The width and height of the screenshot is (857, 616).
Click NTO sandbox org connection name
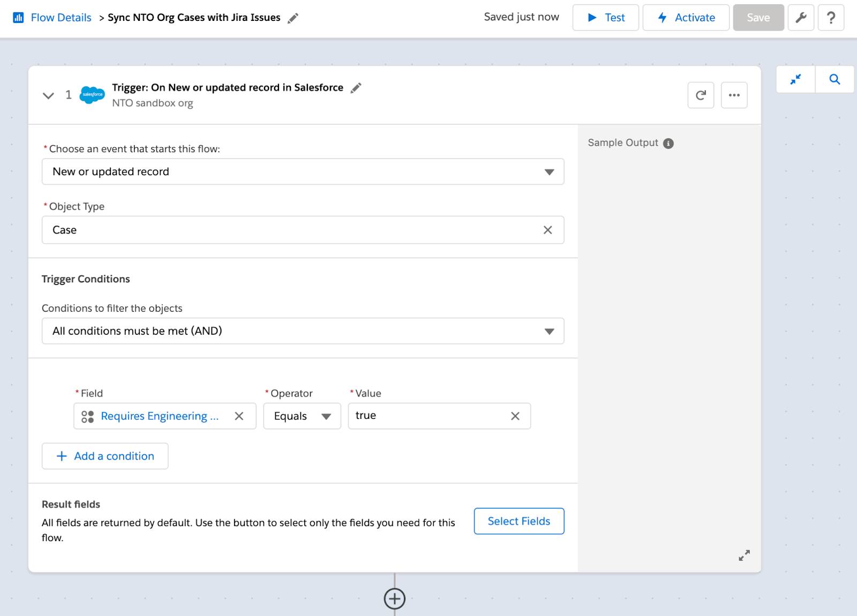pos(153,103)
